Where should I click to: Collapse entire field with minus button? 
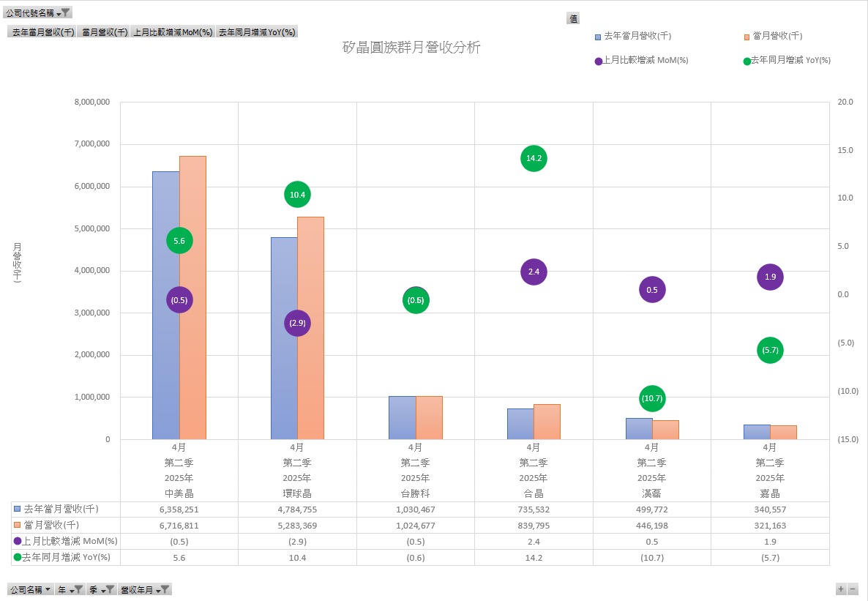coord(853,589)
